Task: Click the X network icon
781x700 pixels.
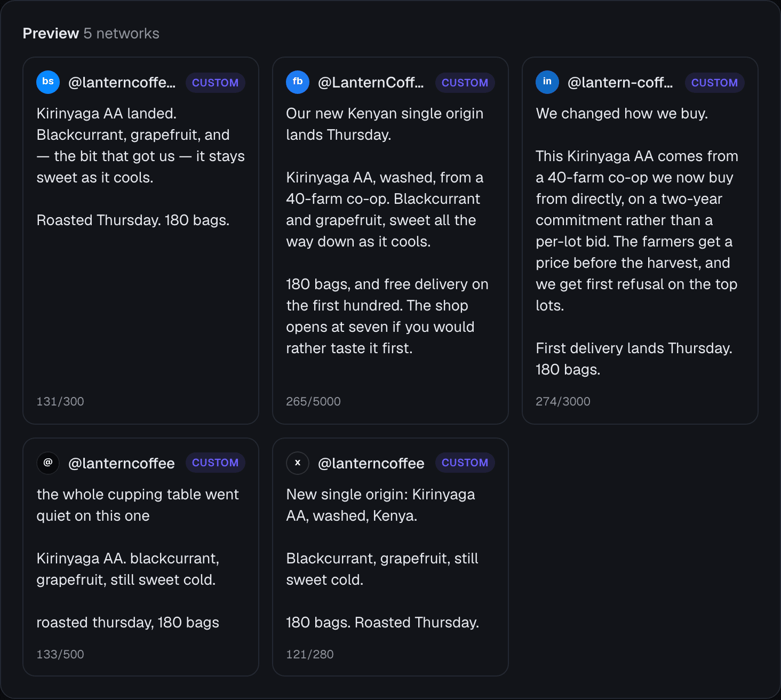Action: (x=298, y=463)
